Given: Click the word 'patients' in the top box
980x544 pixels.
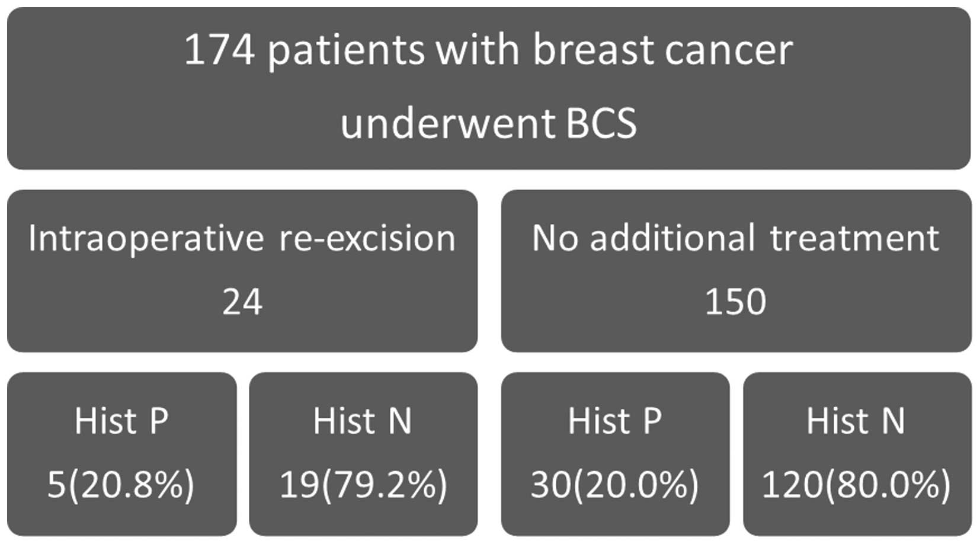Looking at the screenshot, I should click(346, 51).
